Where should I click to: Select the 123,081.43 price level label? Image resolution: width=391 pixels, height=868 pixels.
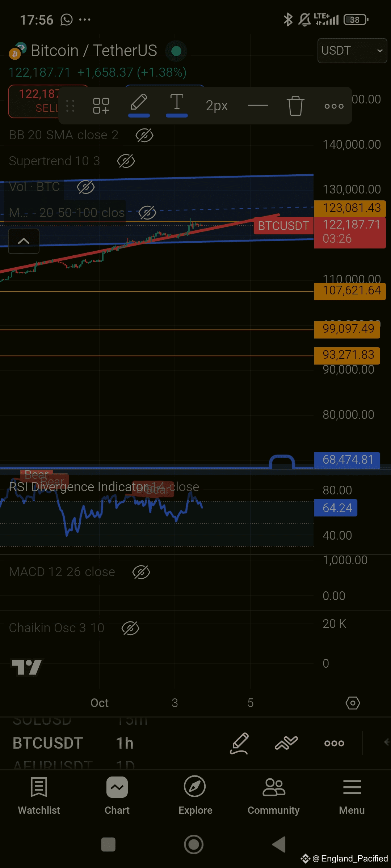350,208
